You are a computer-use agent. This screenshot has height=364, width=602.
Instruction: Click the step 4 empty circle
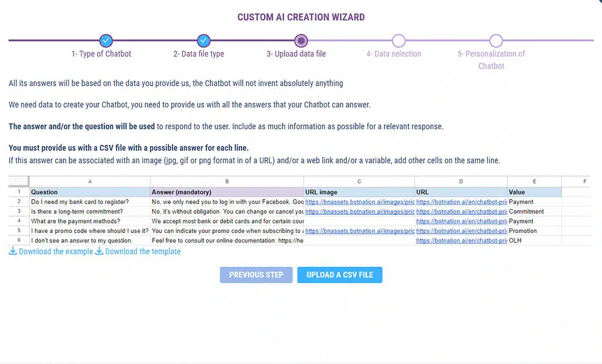point(399,41)
